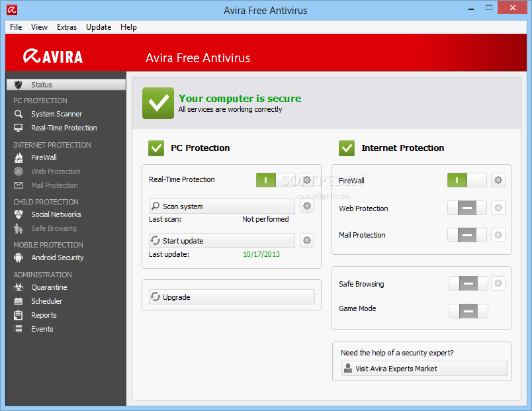Toggle the Web Protection switch
The height and width of the screenshot is (411, 532).
coord(466,208)
